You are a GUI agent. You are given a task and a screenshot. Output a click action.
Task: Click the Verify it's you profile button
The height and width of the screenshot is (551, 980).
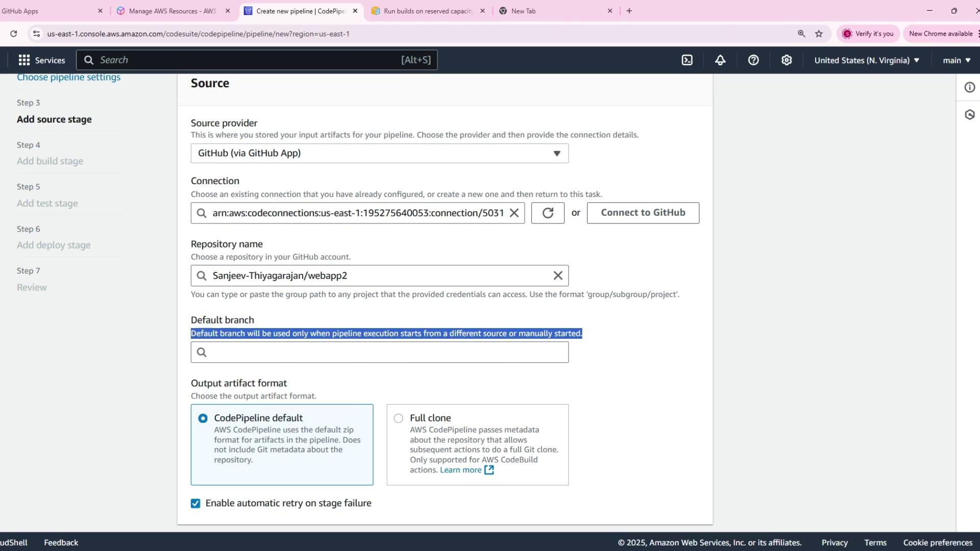coord(868,34)
